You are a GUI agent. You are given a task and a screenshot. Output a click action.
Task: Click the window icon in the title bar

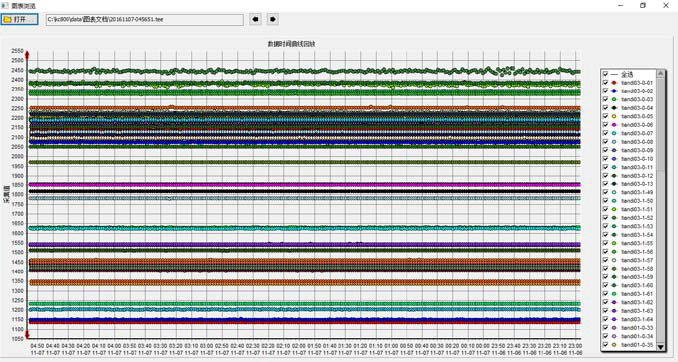[5, 6]
